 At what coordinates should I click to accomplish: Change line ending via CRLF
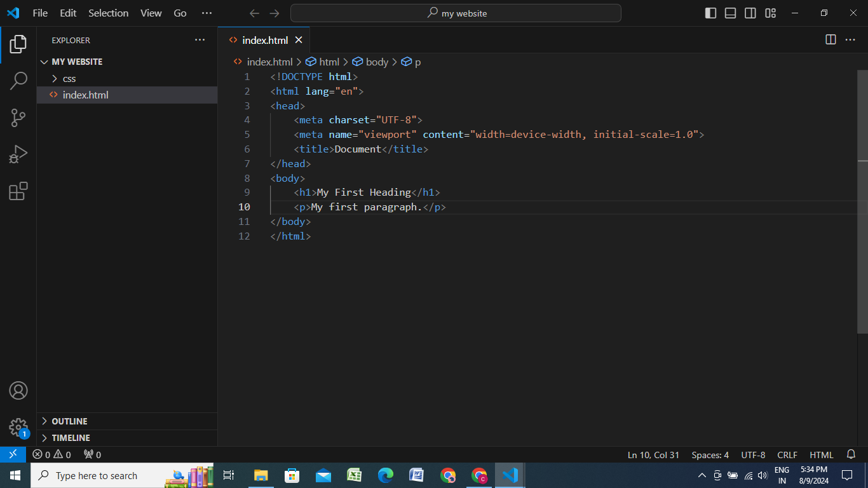pyautogui.click(x=787, y=455)
